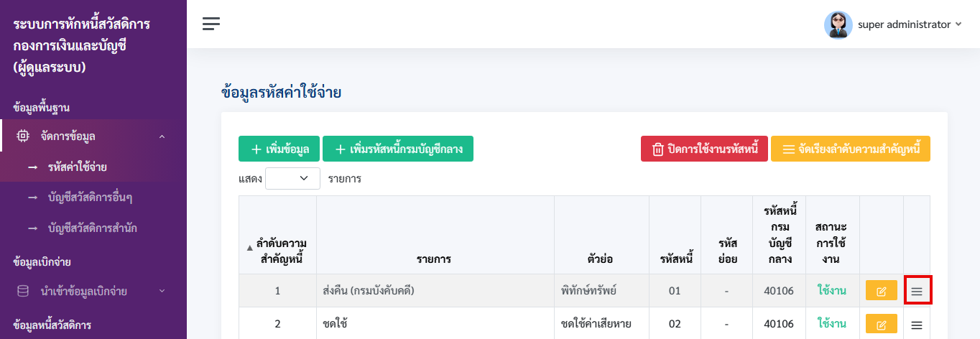Image resolution: width=980 pixels, height=339 pixels.
Task: Open บัญชีสวัสดิการสำนัก sidebar item
Action: [93, 228]
